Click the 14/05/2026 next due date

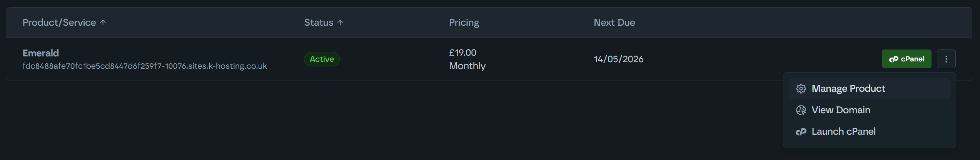tap(618, 59)
